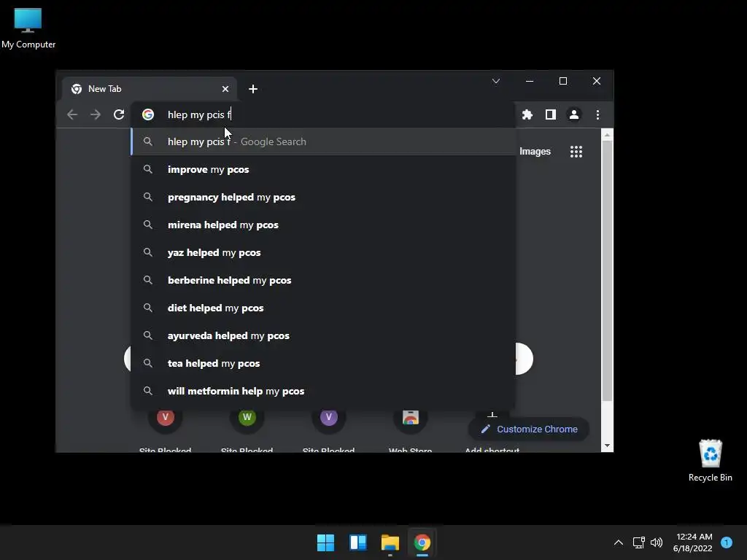Viewport: 747px width, 560px height.
Task: Pick 'will metformin help my pcos' suggestion
Action: (x=323, y=391)
